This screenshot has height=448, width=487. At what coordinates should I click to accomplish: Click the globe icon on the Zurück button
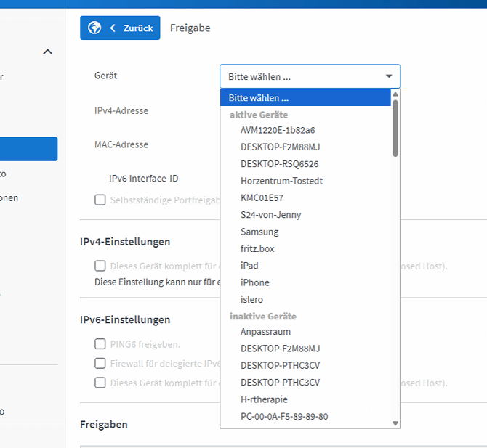94,28
